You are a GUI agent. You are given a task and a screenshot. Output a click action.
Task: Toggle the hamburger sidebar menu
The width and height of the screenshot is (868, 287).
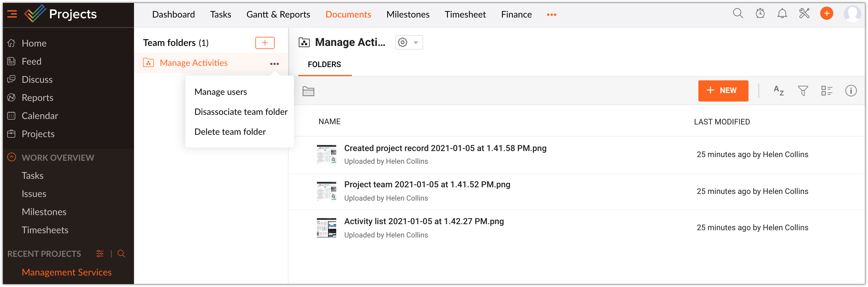coord(12,14)
